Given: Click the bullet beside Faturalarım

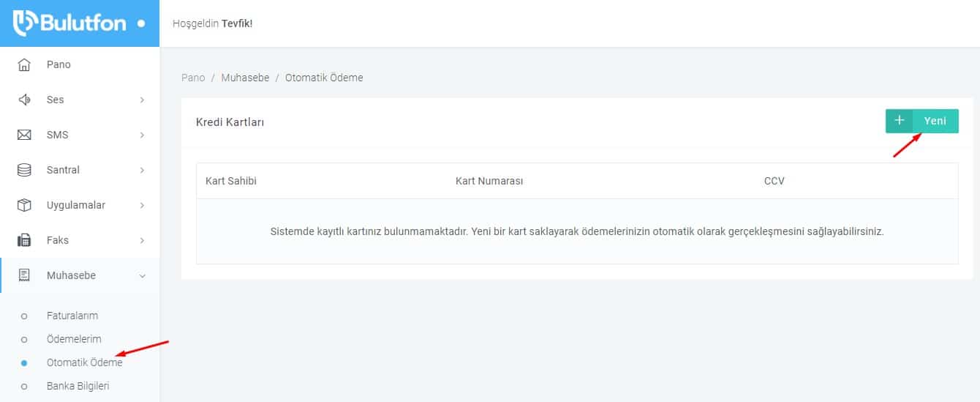Looking at the screenshot, I should [24, 316].
